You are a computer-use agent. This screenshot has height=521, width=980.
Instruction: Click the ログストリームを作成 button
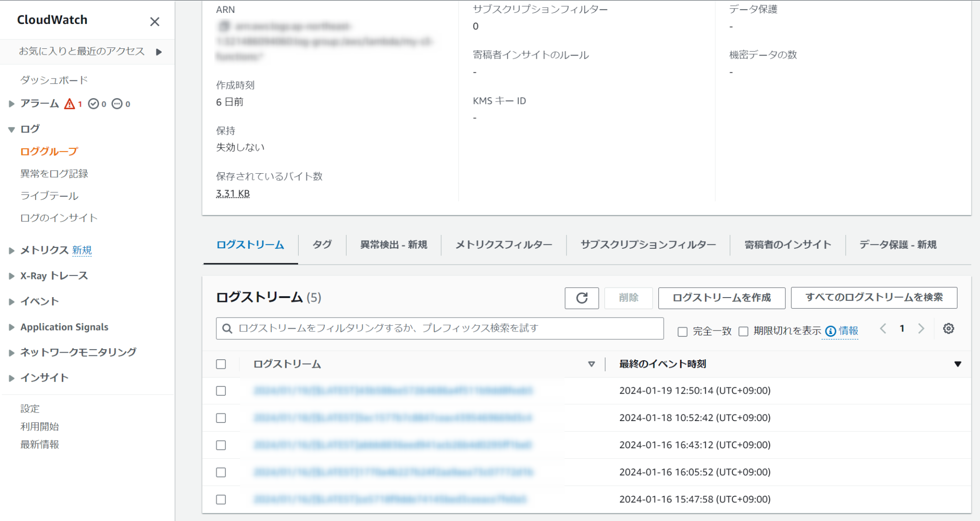tap(721, 298)
